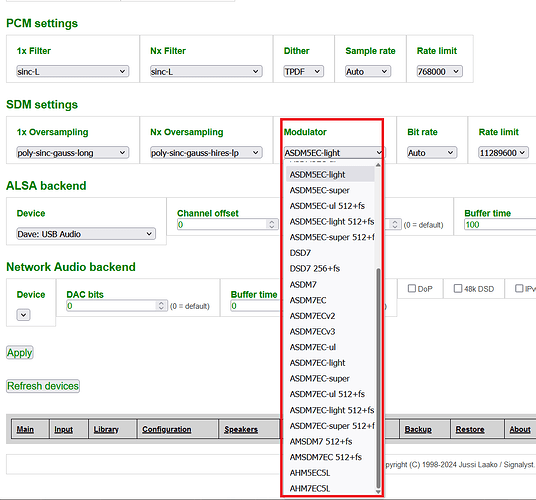
Task: Open the Configuration page link
Action: pos(166,429)
